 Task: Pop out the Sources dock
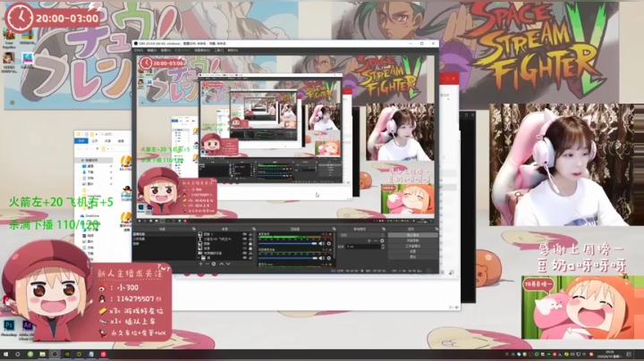254,229
